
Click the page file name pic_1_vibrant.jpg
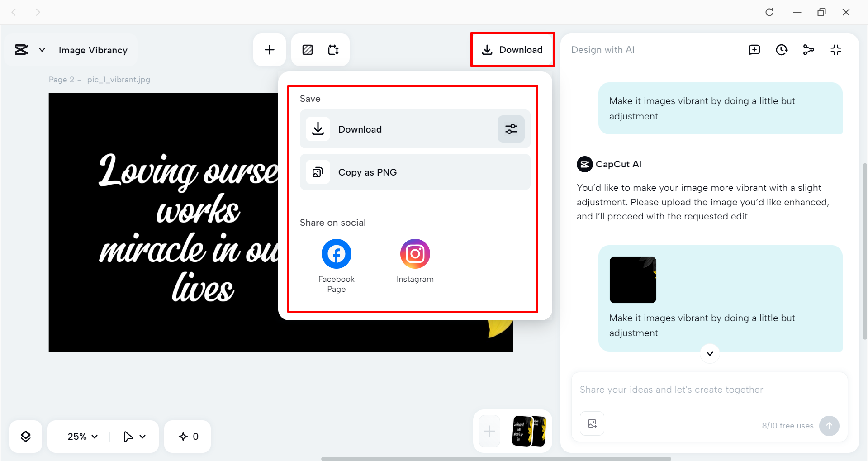tap(119, 80)
